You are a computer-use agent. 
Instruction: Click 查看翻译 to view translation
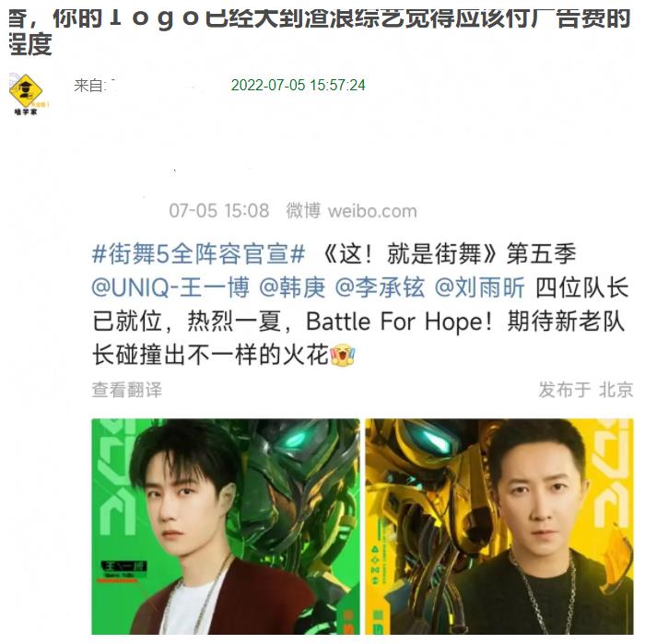click(127, 390)
